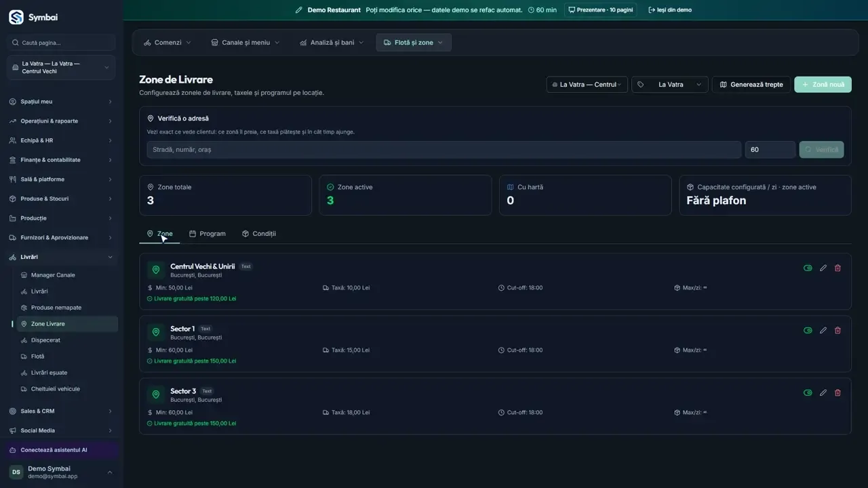Switch to the Program tab

pyautogui.click(x=207, y=234)
